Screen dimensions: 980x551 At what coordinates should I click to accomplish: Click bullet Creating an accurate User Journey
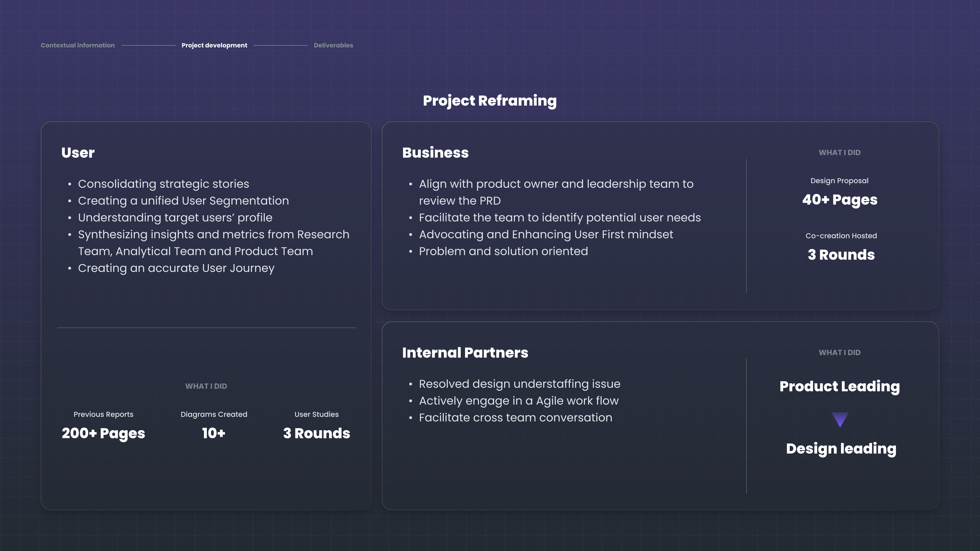(x=176, y=268)
